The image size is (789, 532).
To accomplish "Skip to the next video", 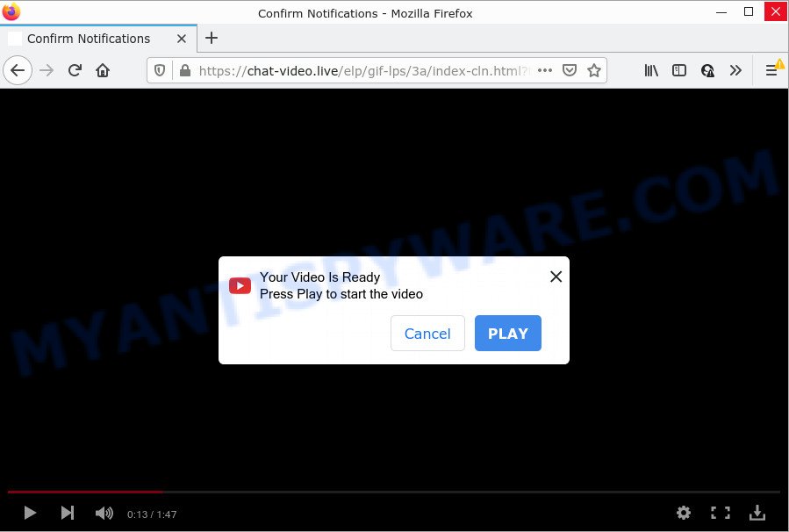I will 68,513.
